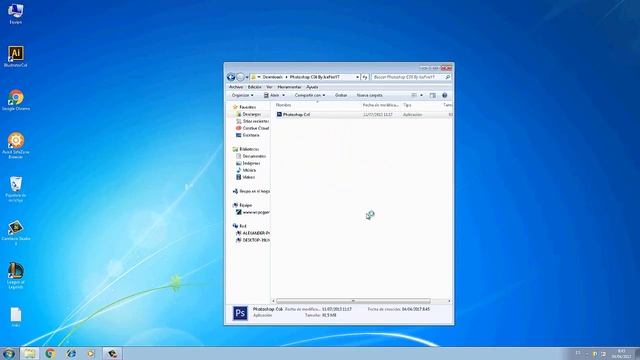The height and width of the screenshot is (360, 640).
Task: Click the Nueva carpeta button
Action: pos(369,96)
